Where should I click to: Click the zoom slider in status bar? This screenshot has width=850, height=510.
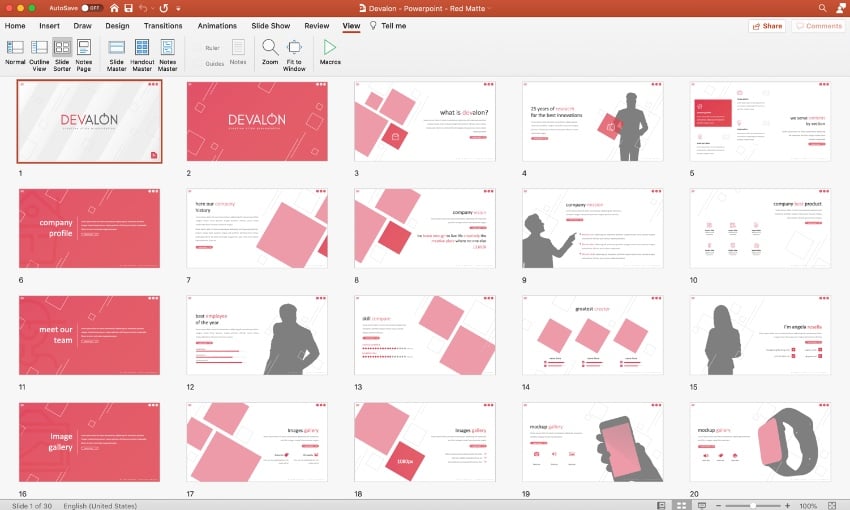click(752, 504)
